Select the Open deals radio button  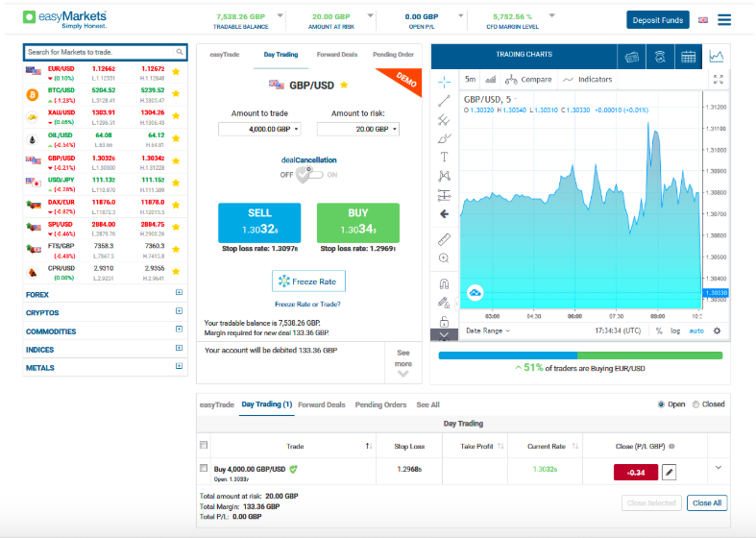coord(661,404)
